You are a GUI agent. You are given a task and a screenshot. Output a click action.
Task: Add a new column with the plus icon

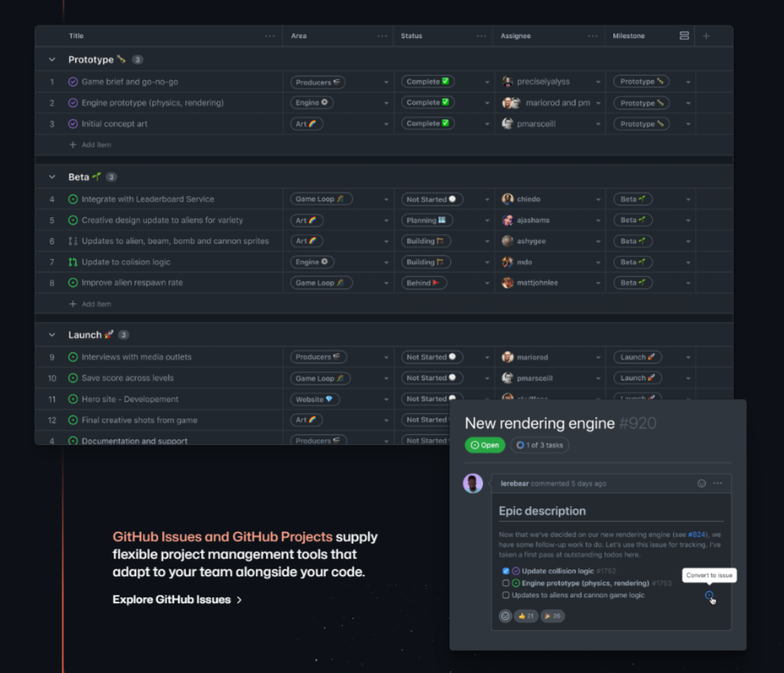coord(706,36)
